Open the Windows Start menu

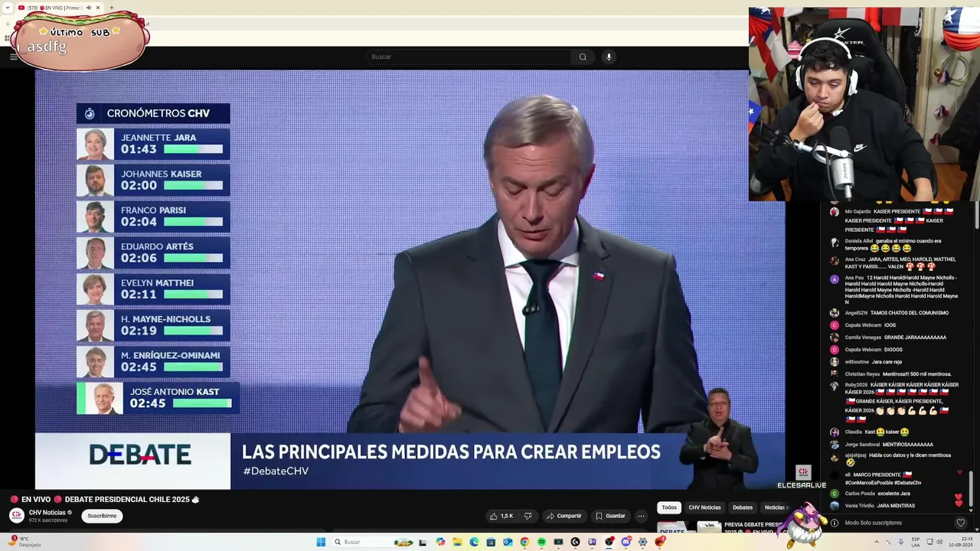point(321,542)
